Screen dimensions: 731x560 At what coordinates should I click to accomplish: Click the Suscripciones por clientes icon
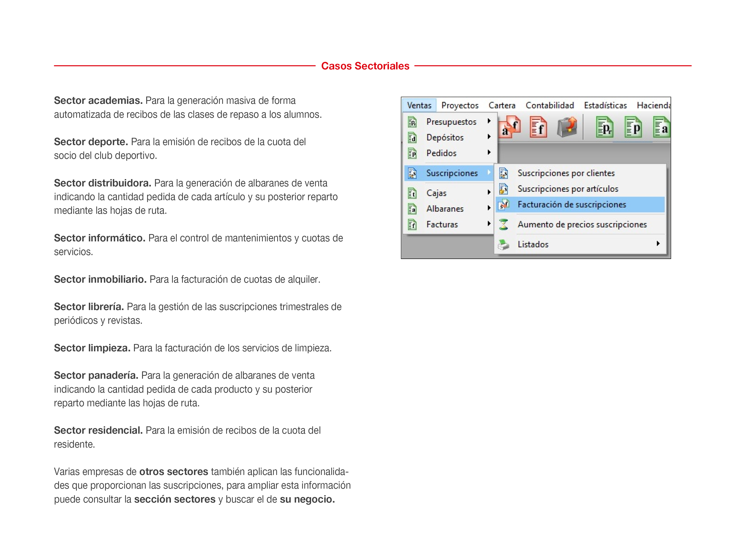pyautogui.click(x=504, y=173)
